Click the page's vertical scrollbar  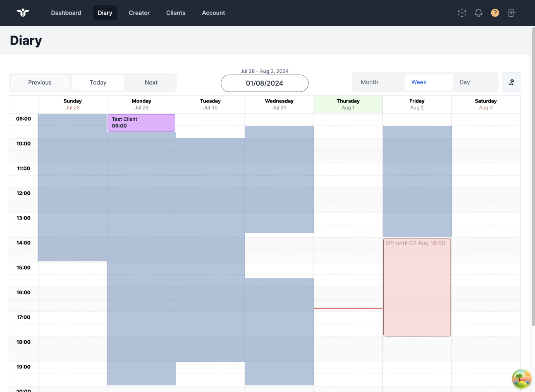coord(533,177)
